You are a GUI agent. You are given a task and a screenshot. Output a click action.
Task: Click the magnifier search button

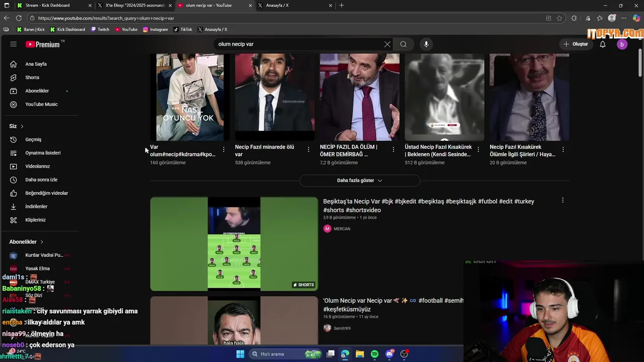[x=404, y=44]
